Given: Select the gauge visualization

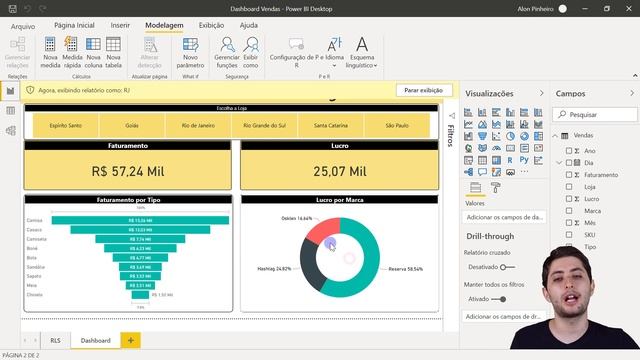Looking at the screenshot, I should 496,148.
